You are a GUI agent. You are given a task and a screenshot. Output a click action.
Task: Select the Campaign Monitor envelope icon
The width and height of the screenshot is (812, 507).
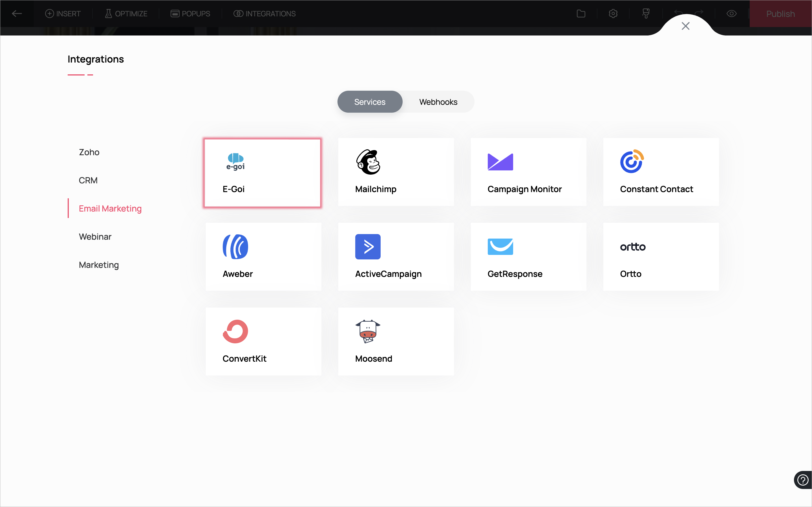[x=500, y=162]
